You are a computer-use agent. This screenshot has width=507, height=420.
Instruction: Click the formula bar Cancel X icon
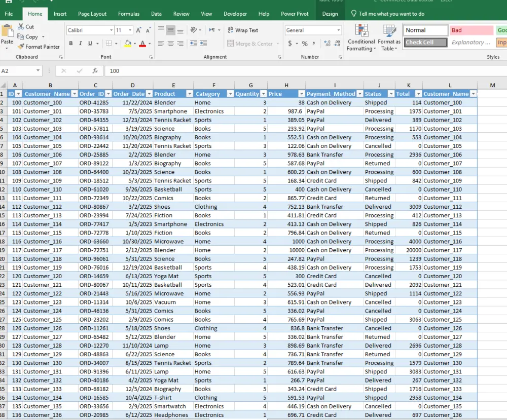[64, 71]
